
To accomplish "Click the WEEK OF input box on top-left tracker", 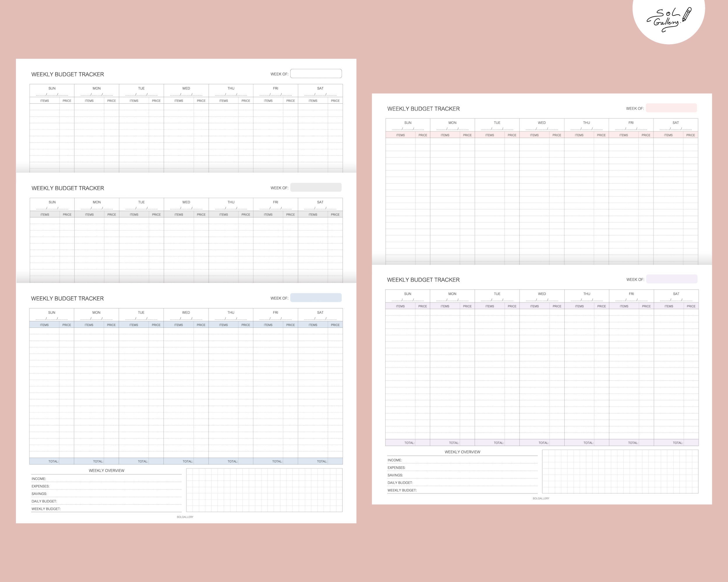I will (x=317, y=73).
